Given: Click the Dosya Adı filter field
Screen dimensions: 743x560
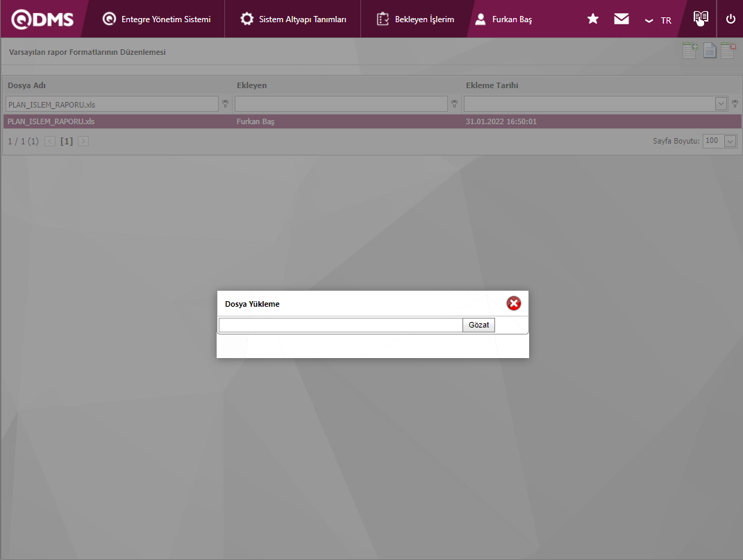Looking at the screenshot, I should [x=112, y=104].
